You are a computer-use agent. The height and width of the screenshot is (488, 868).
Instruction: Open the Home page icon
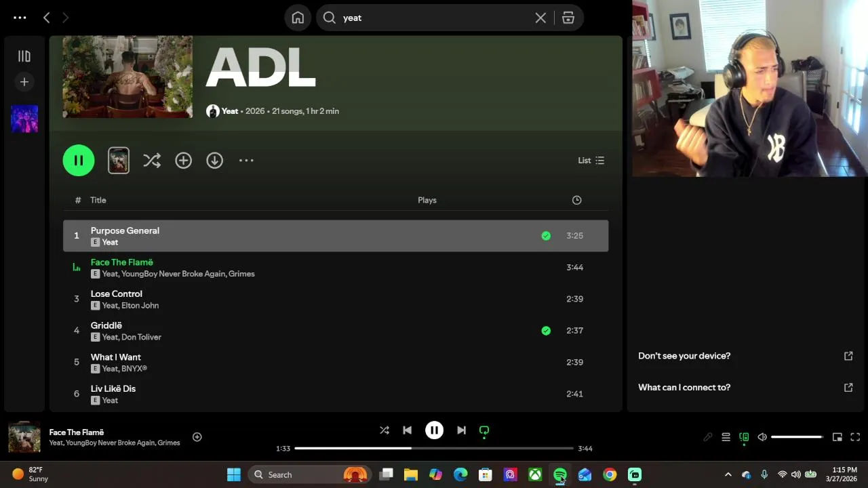pos(298,18)
